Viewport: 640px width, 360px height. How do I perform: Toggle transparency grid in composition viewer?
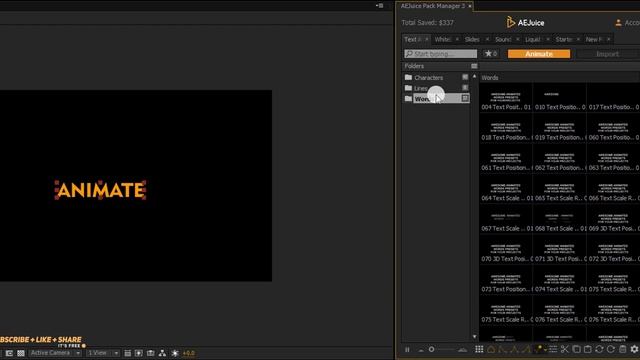21,353
